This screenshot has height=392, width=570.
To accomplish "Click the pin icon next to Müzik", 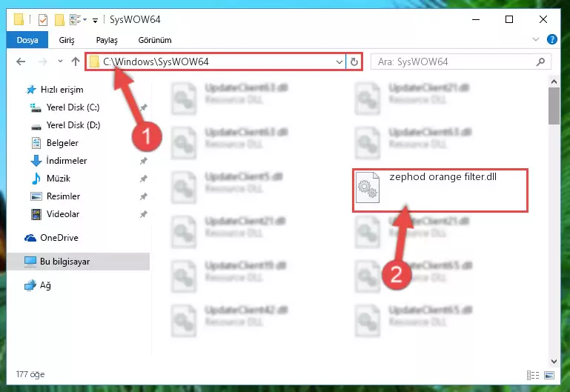I will (144, 179).
